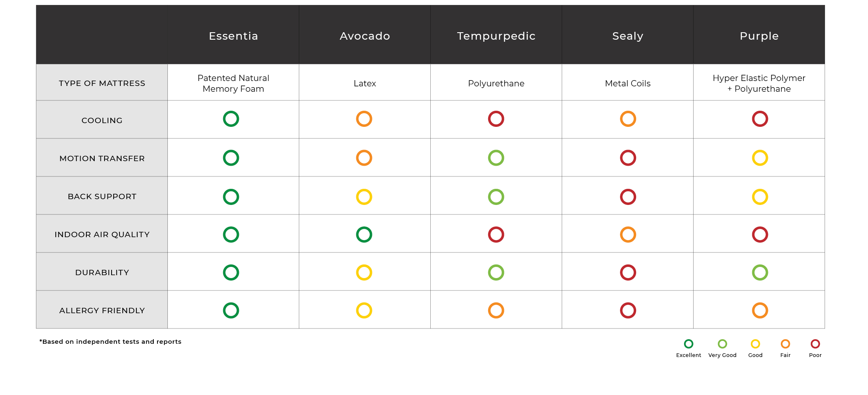The height and width of the screenshot is (395, 868).
Task: Click Sealy's Durability rating circle
Action: [628, 273]
